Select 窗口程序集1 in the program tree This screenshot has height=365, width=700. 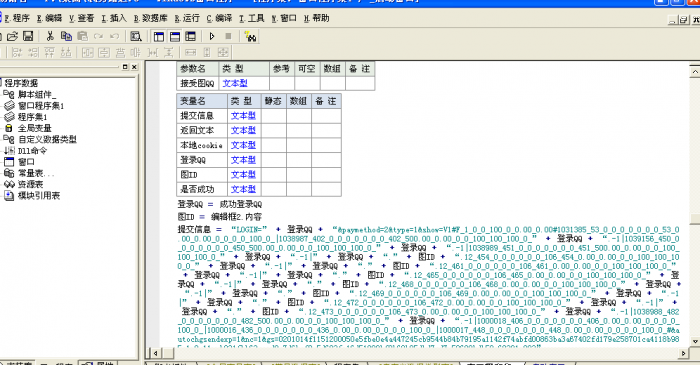tap(41, 106)
